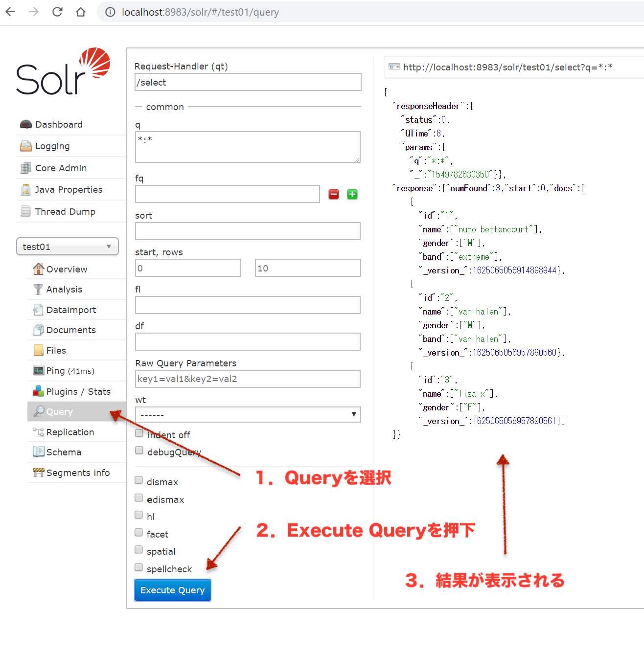Enable the spatial checkbox
Image resolution: width=644 pixels, height=653 pixels.
(x=138, y=550)
